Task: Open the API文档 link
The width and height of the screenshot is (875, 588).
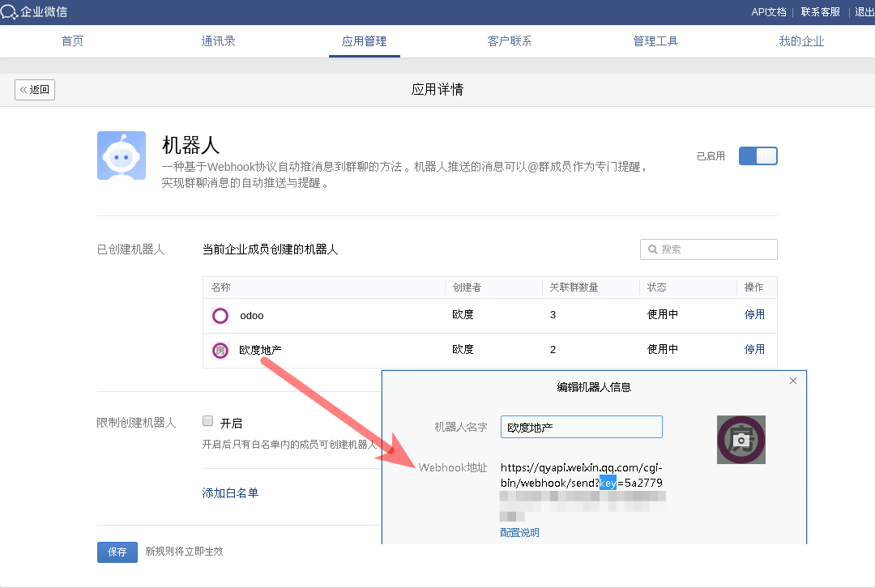Action: pos(768,11)
